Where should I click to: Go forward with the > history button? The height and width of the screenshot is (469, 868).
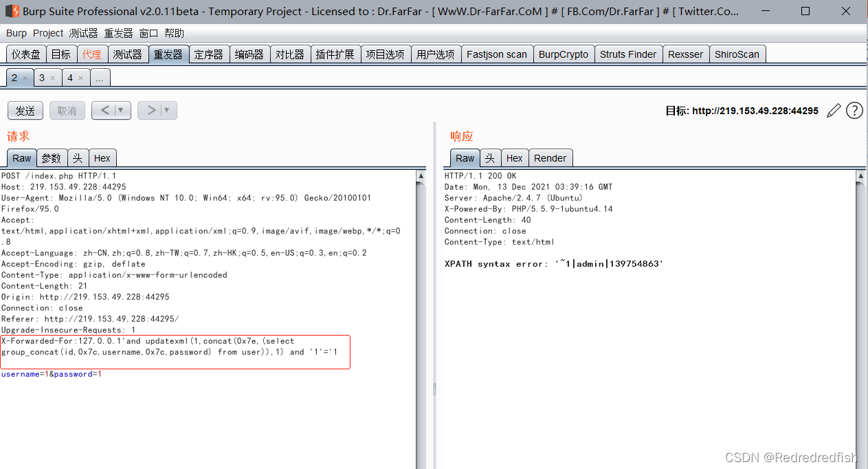point(151,110)
